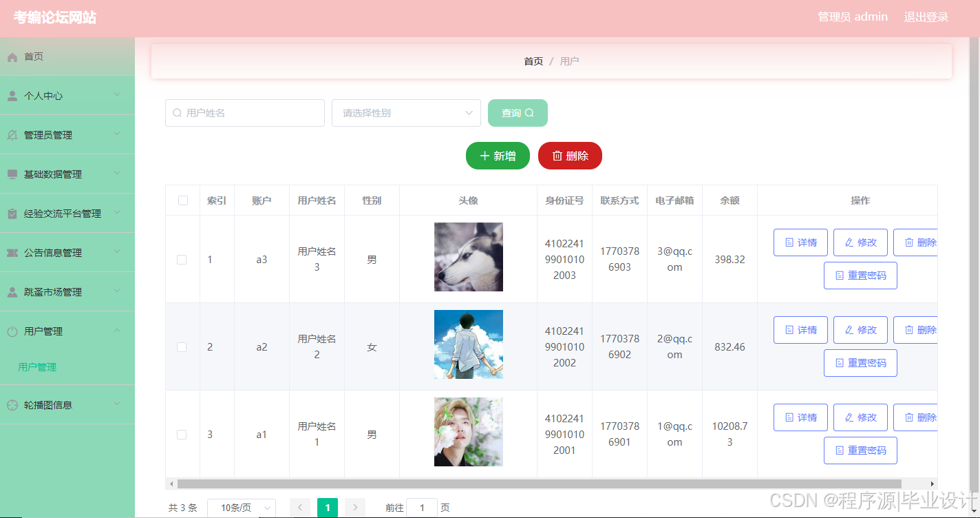
Task: Click the power icon beside 用户管理
Action: (x=12, y=332)
